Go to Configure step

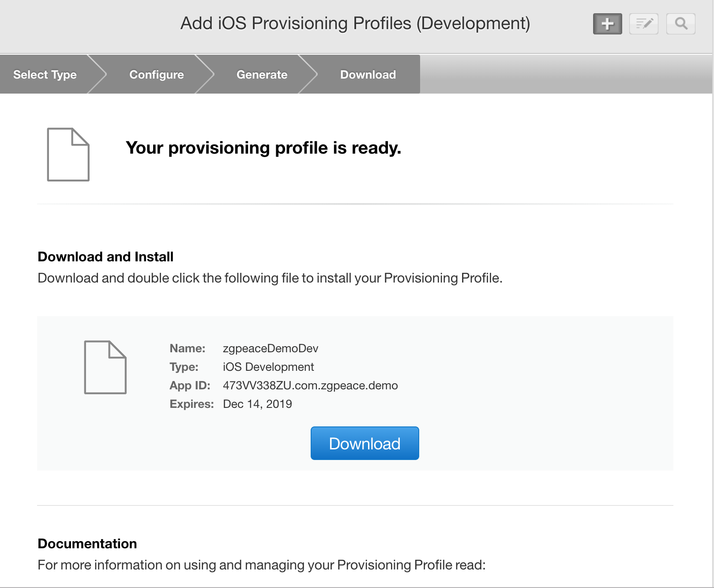156,75
